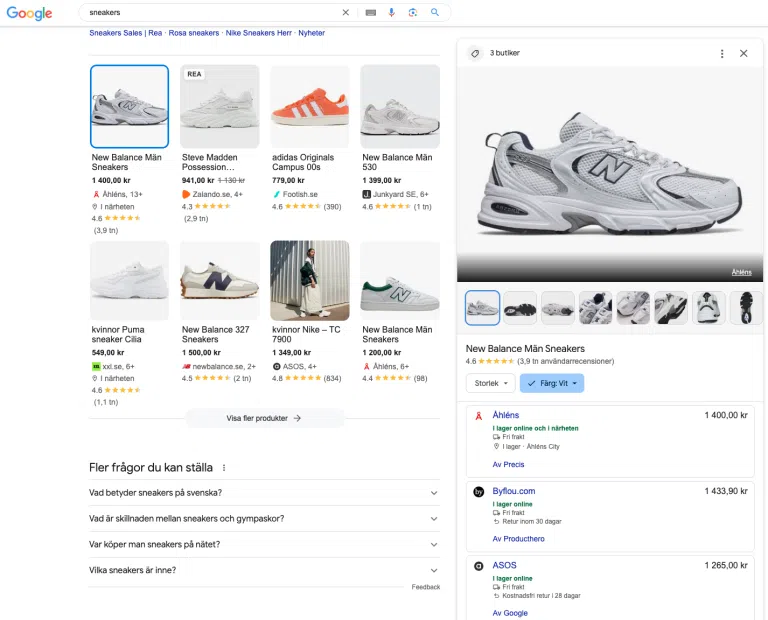Click 'Av Google' link

point(510,613)
